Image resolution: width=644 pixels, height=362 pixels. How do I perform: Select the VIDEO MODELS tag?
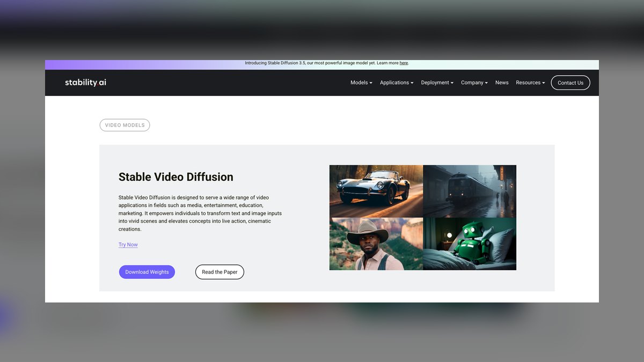125,125
